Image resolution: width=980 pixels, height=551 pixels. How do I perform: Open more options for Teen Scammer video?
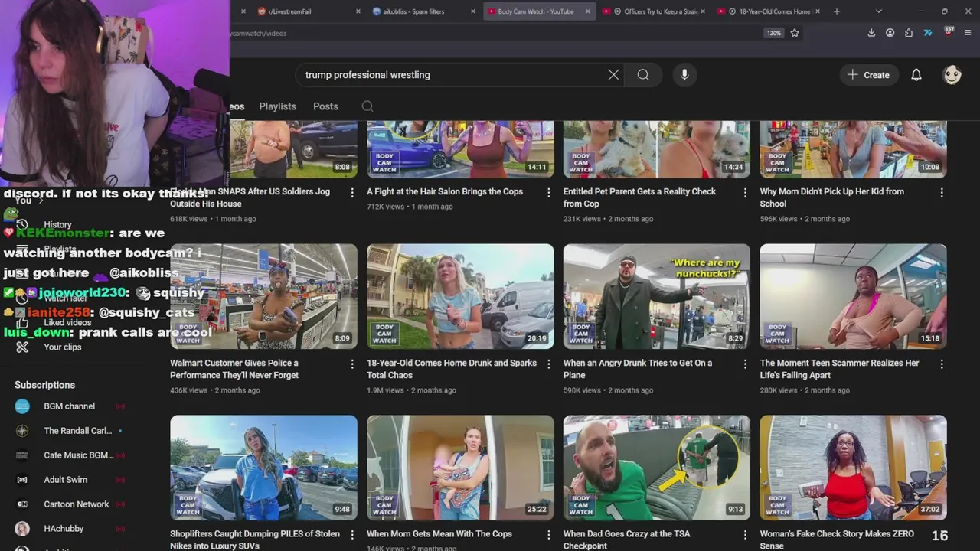tap(942, 364)
